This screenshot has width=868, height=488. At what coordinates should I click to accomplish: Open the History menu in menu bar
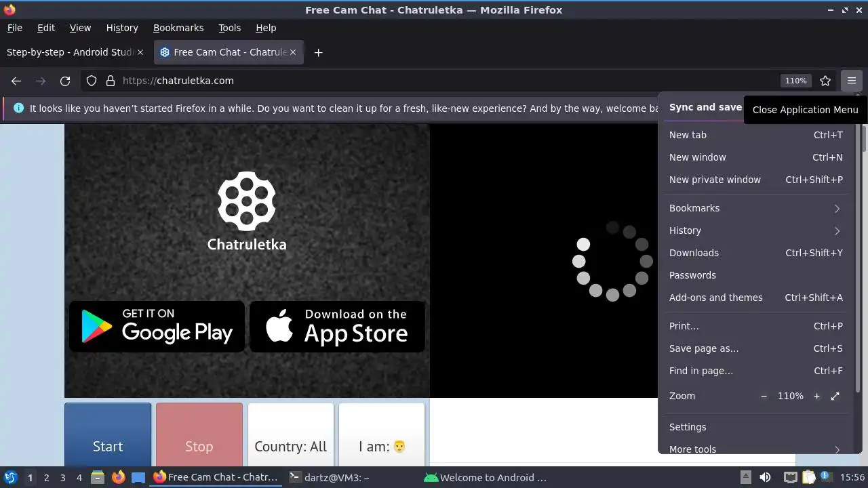[x=122, y=28]
